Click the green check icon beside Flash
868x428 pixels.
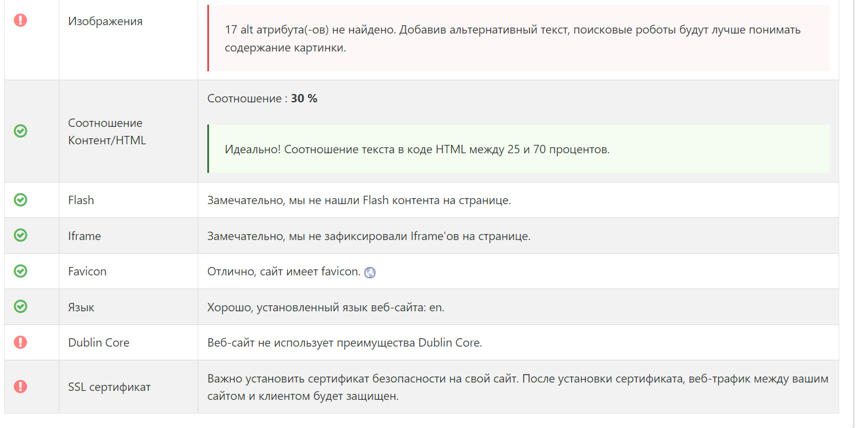pos(20,200)
